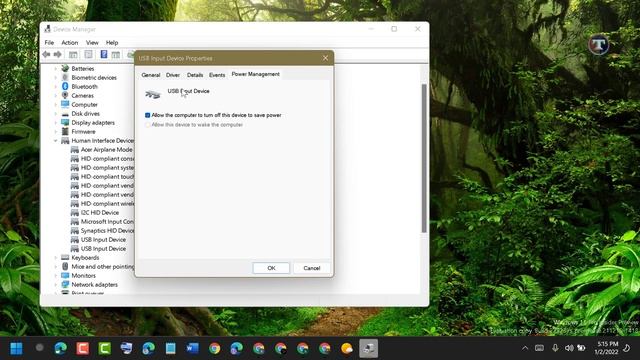Click the Acer Airplane Mode device icon
The width and height of the screenshot is (640, 360).
click(x=75, y=149)
